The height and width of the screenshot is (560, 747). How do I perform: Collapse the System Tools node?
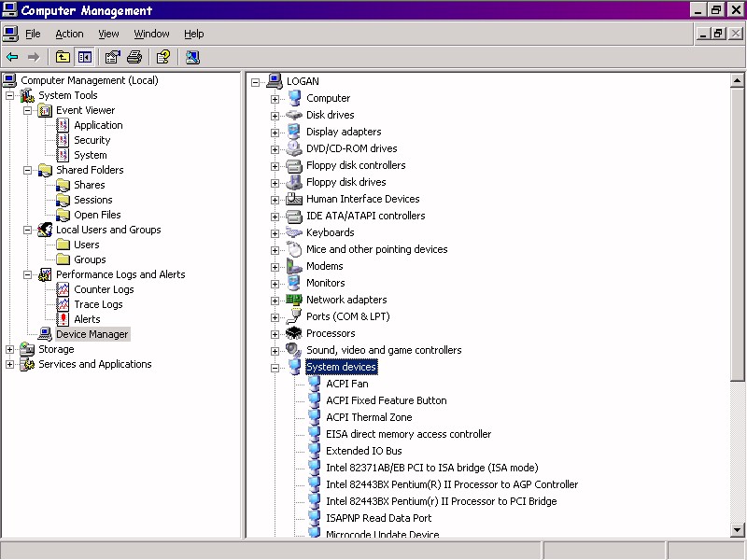tap(9, 96)
